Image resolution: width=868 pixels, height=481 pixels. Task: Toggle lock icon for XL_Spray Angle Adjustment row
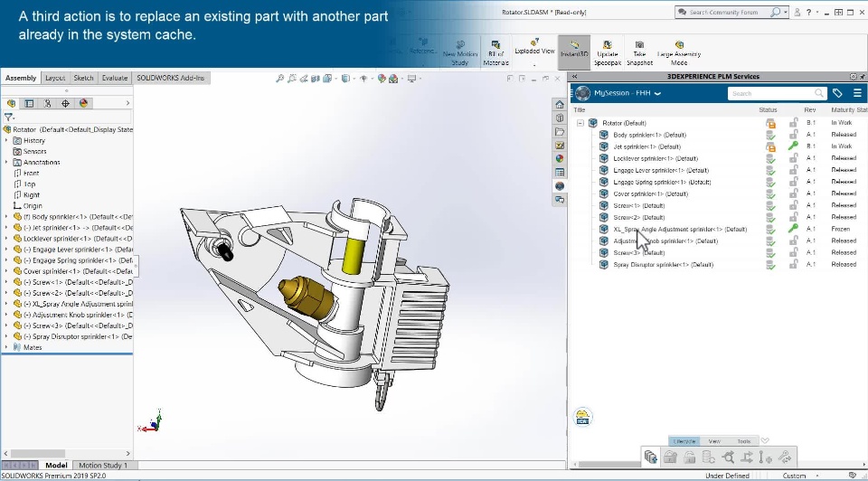click(793, 229)
